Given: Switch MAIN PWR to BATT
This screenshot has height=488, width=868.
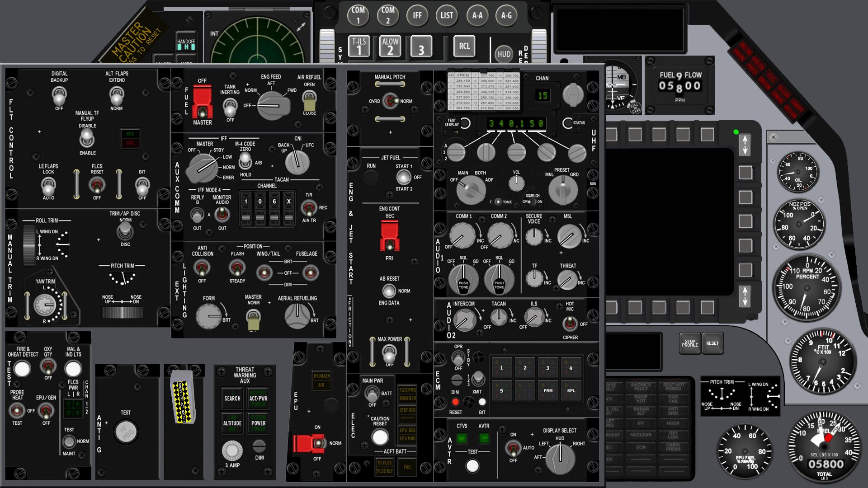Looking at the screenshot, I should [371, 394].
